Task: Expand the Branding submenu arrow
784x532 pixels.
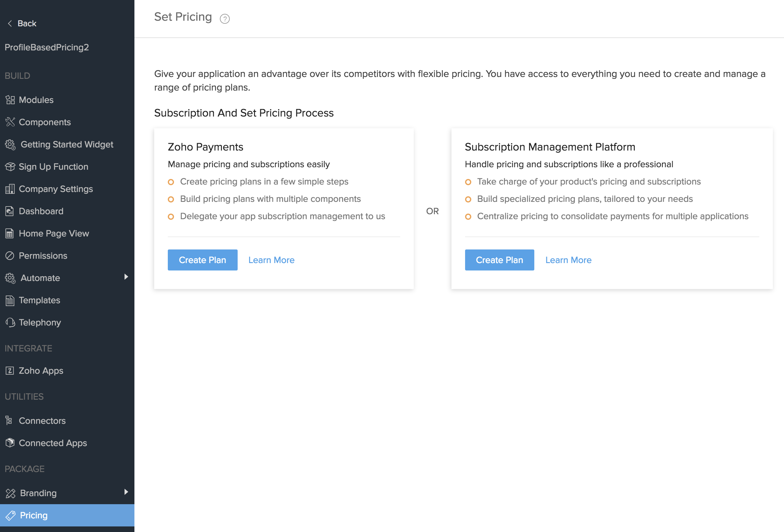Action: tap(126, 492)
